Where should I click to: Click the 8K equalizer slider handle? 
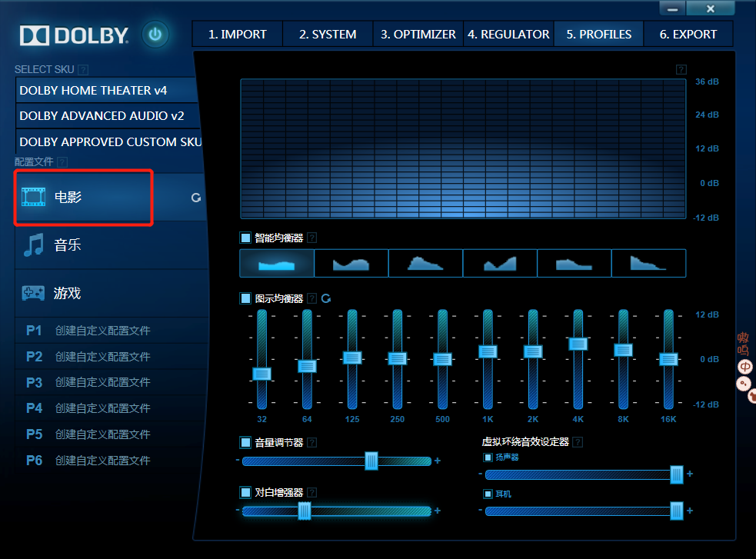[624, 350]
